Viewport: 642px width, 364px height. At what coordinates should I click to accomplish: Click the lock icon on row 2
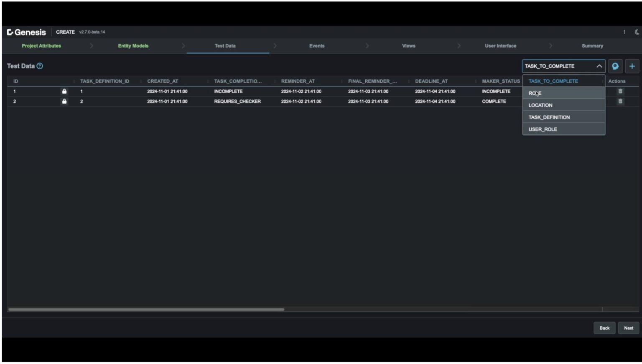(64, 101)
